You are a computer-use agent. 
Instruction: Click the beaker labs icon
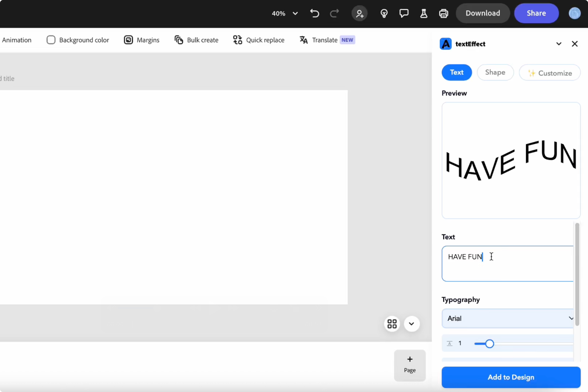click(424, 13)
